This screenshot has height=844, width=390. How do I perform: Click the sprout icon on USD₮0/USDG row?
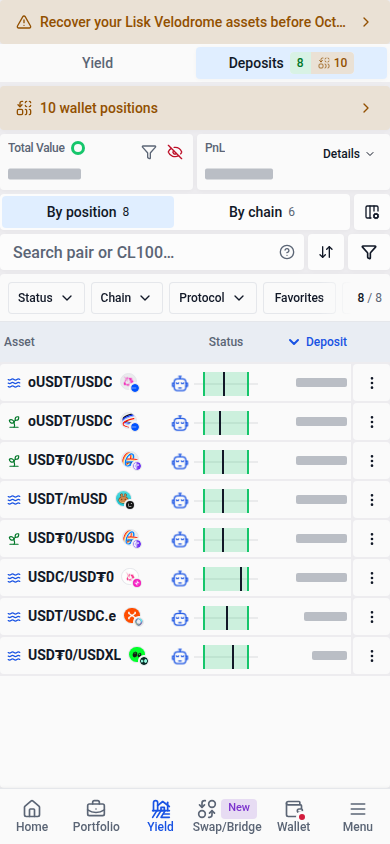(14, 539)
